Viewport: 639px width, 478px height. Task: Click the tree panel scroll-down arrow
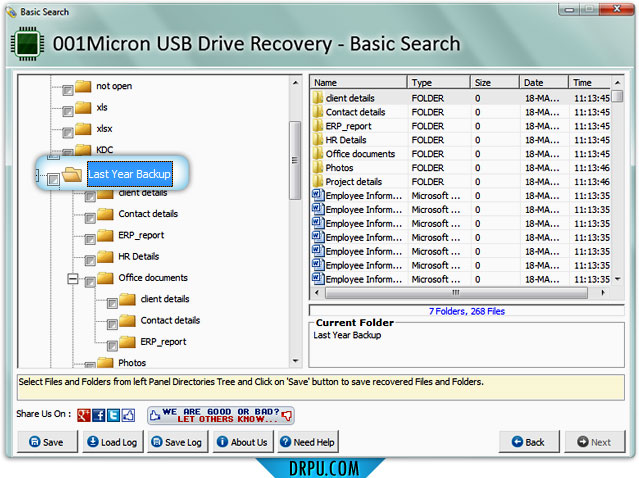[295, 361]
